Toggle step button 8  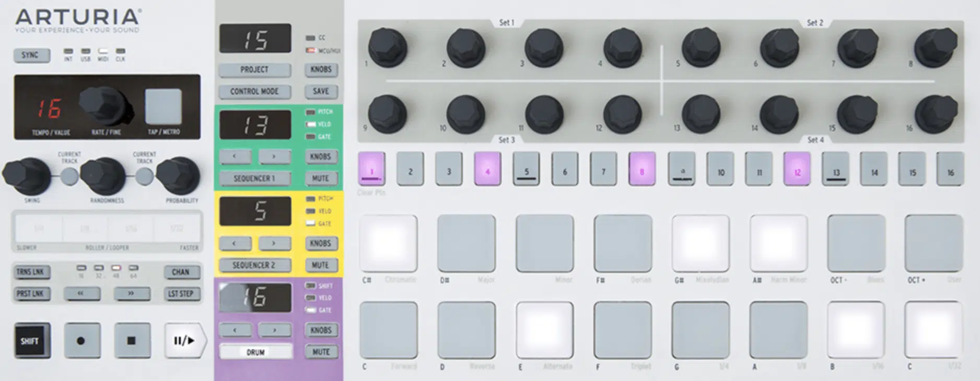point(642,169)
